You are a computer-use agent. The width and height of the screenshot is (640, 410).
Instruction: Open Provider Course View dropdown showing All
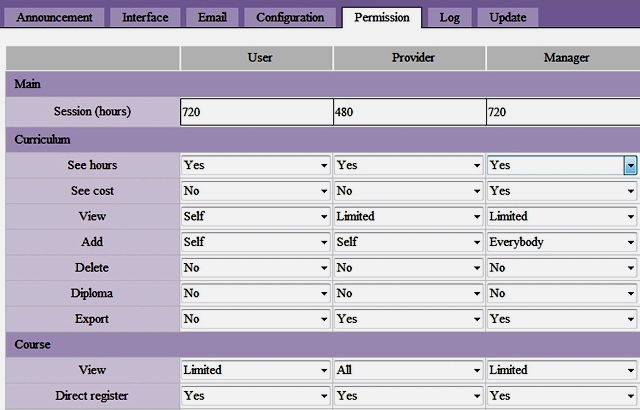(x=409, y=370)
